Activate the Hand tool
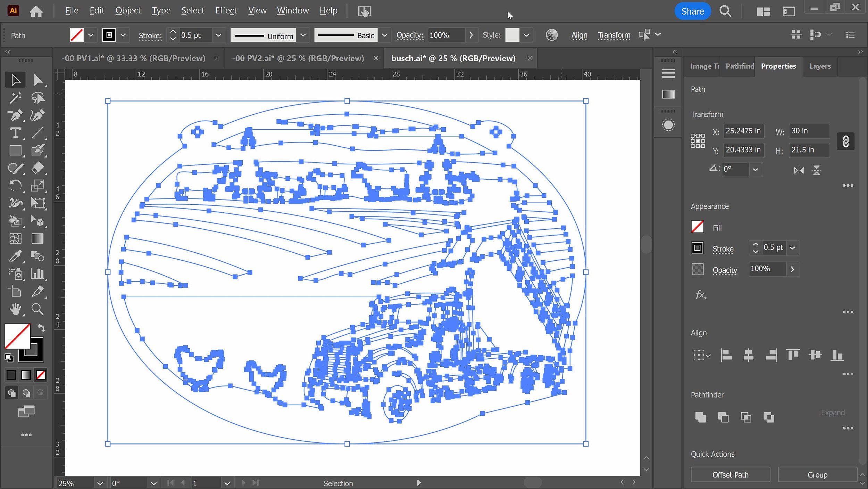The width and height of the screenshot is (868, 489). 15,309
